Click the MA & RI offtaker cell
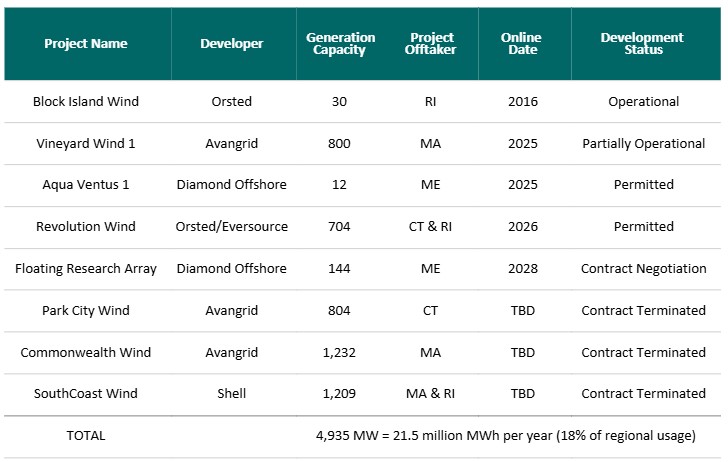728x462 pixels. click(x=430, y=394)
